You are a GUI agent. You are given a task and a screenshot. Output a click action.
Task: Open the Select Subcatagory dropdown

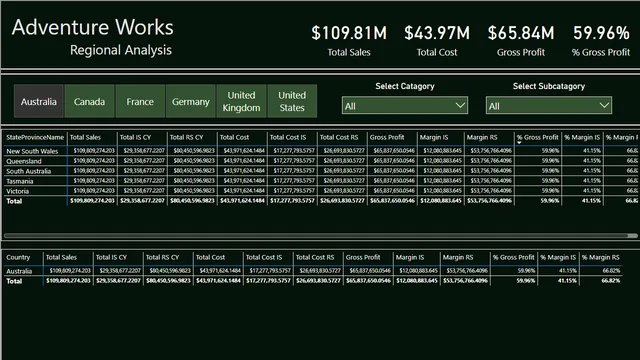coord(549,106)
